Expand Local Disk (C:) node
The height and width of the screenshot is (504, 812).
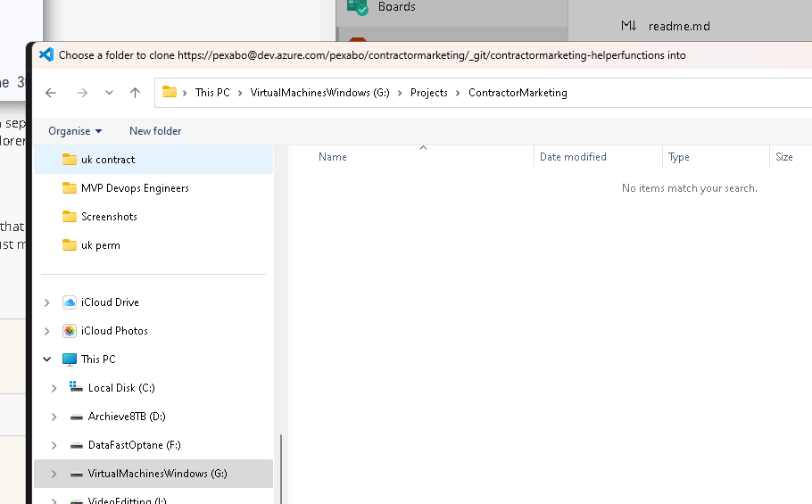tap(54, 388)
